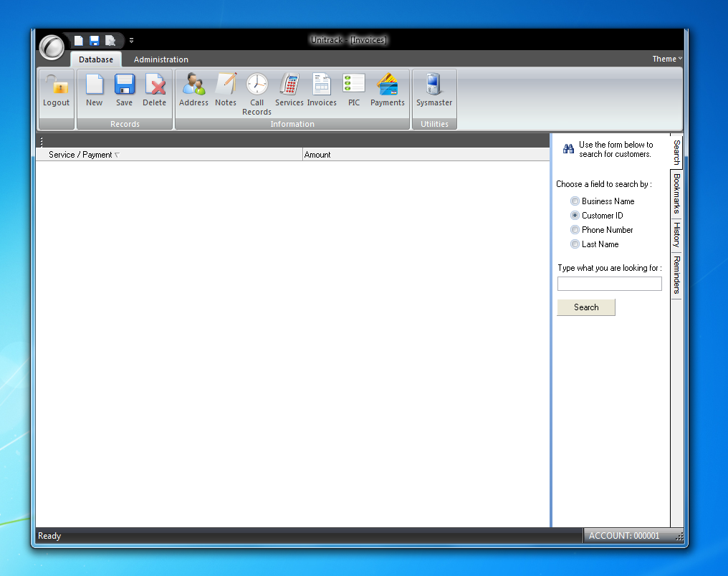Click the toolbar grip handle above the grid
The image size is (728, 576).
[x=42, y=142]
